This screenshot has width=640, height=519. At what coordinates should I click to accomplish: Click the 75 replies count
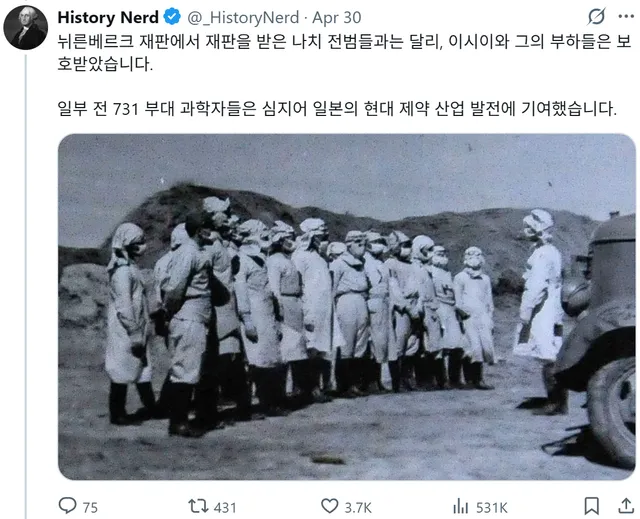(90, 508)
